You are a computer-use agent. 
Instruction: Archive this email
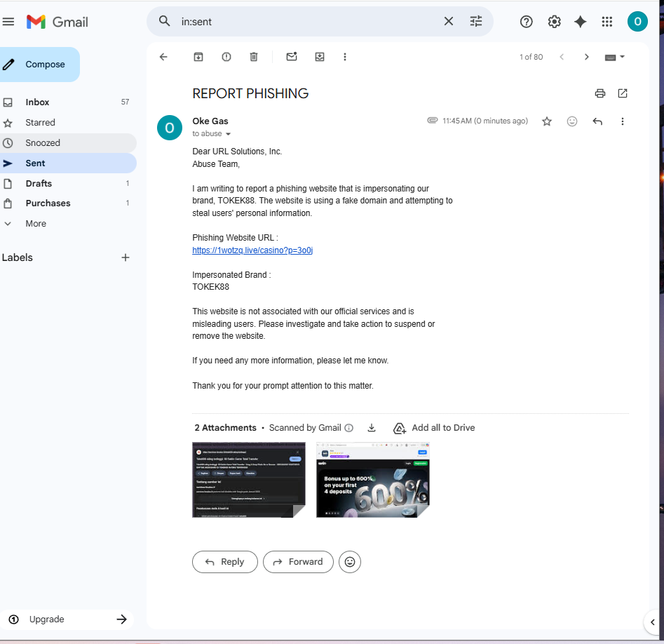(x=198, y=57)
